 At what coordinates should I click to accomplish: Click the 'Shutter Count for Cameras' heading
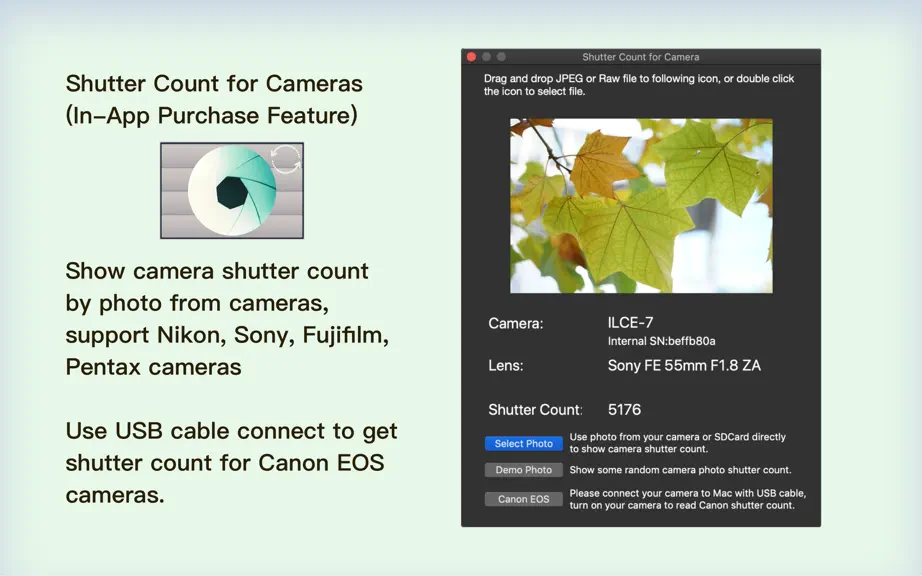[214, 83]
